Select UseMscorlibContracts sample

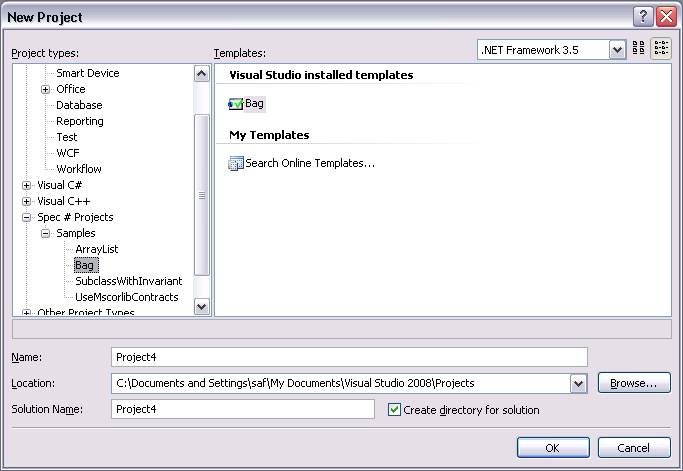pyautogui.click(x=127, y=298)
